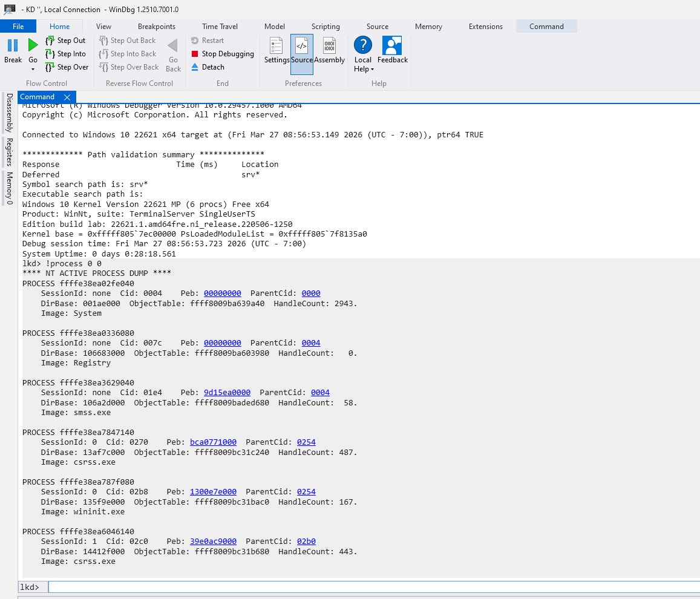Click the smss.exe Peb link 9d15ea0000

click(x=227, y=393)
